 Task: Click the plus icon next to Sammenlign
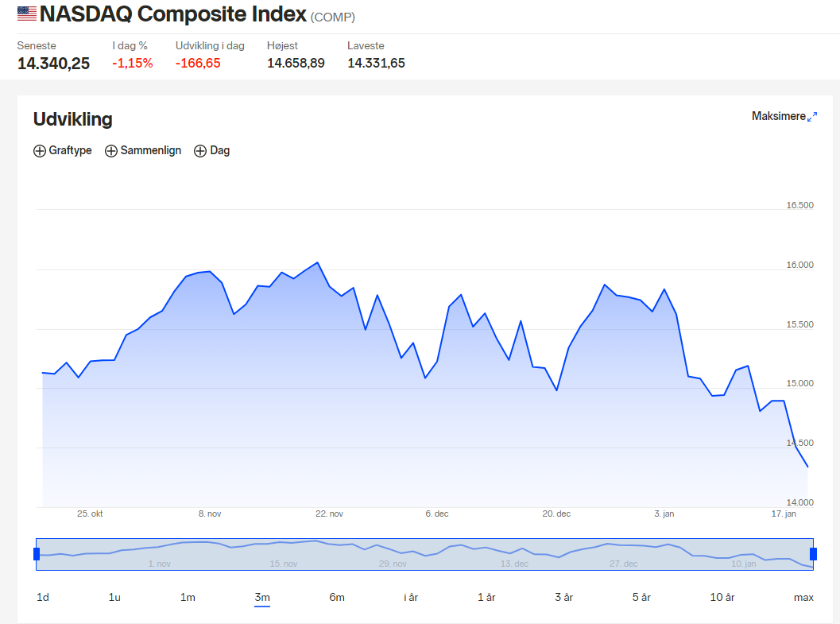(x=111, y=151)
